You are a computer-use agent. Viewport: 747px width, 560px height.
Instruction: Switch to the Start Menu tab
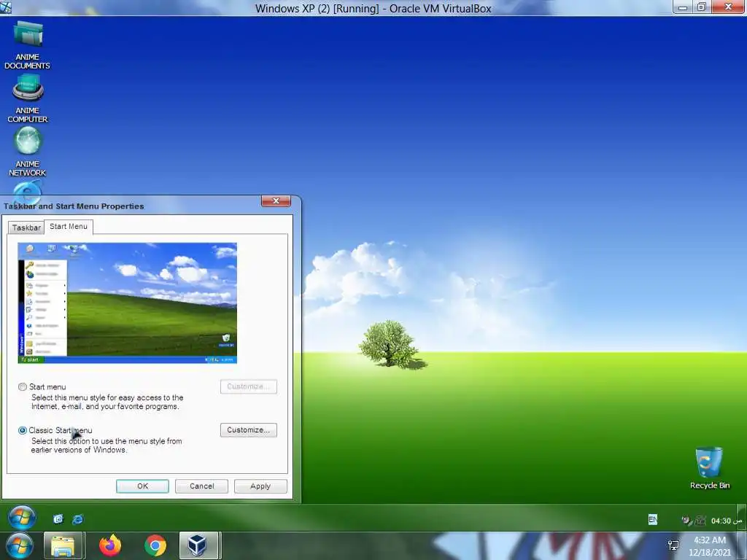click(x=69, y=227)
